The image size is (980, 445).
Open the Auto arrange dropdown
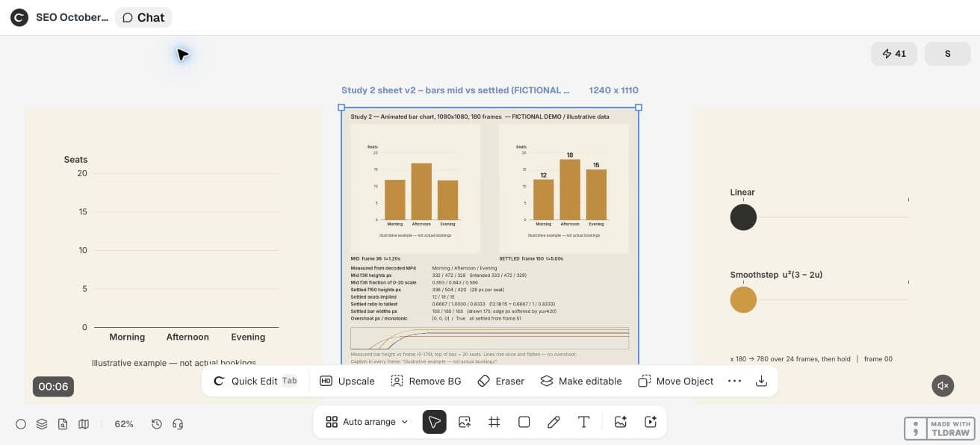tap(367, 422)
